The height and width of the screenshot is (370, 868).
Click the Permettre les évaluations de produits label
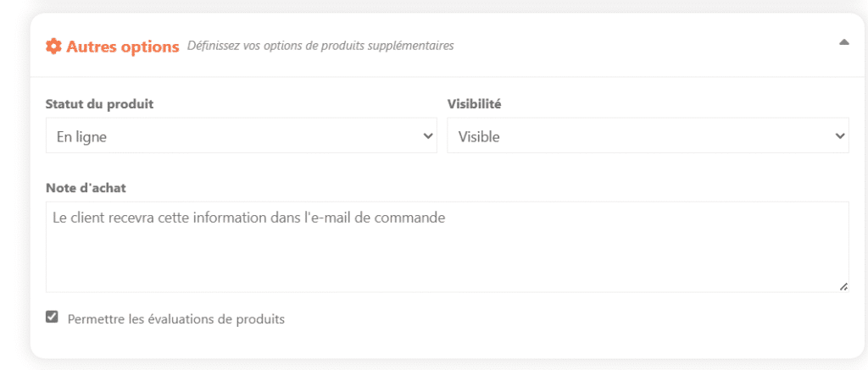click(x=176, y=319)
